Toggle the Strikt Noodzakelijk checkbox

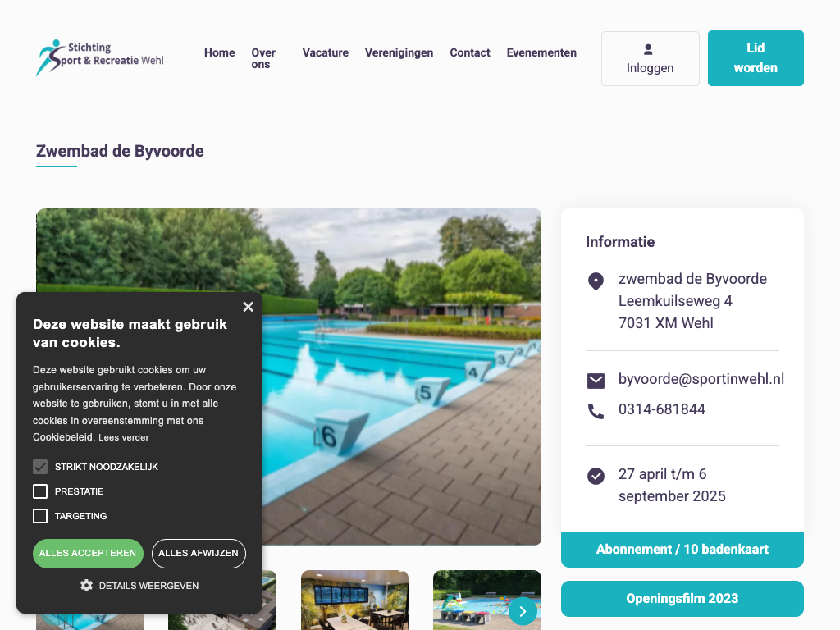click(40, 467)
